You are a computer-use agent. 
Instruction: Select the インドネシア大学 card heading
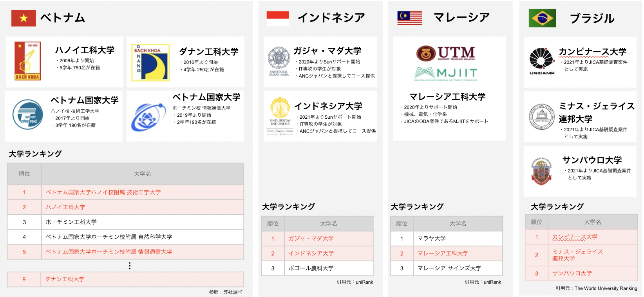point(328,106)
